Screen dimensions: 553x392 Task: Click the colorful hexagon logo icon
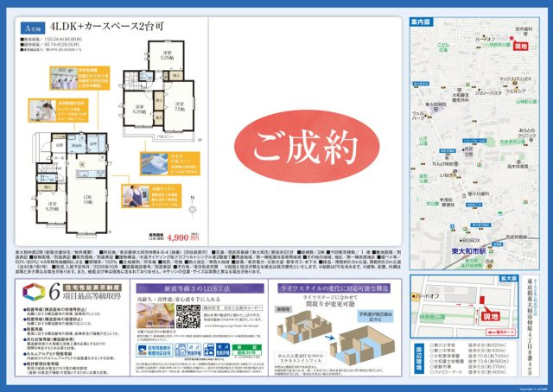[34, 292]
